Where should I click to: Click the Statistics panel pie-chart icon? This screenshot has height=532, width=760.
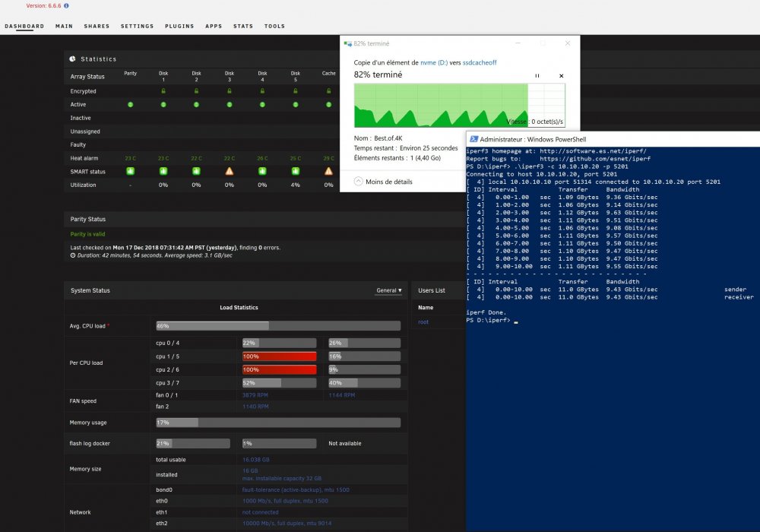(73, 59)
